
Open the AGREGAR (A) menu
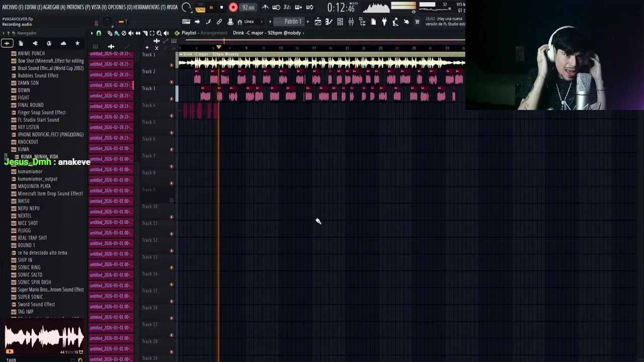point(54,7)
